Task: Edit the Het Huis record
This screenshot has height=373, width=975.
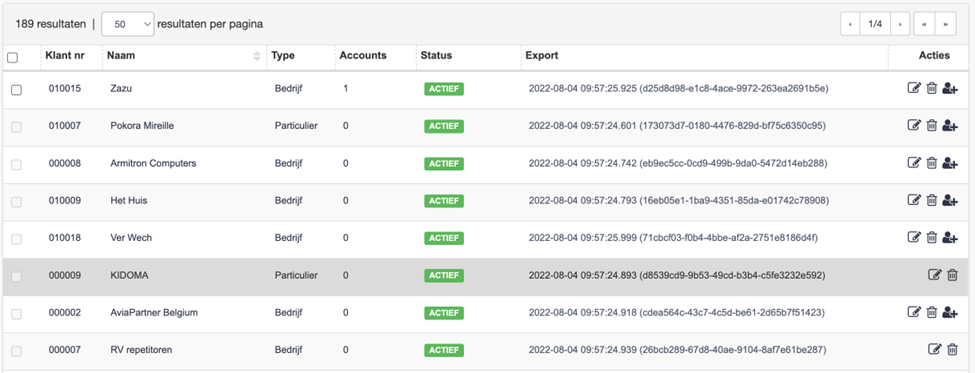Action: [x=913, y=200]
